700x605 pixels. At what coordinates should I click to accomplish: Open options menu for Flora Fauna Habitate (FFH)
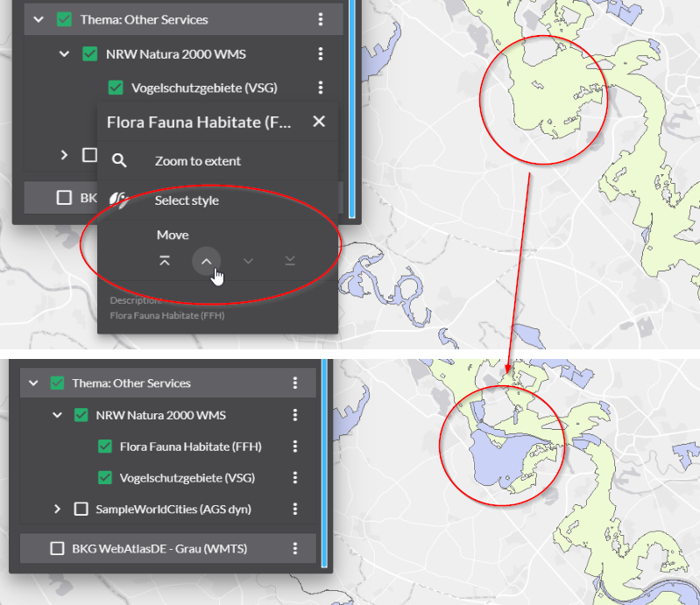295,447
